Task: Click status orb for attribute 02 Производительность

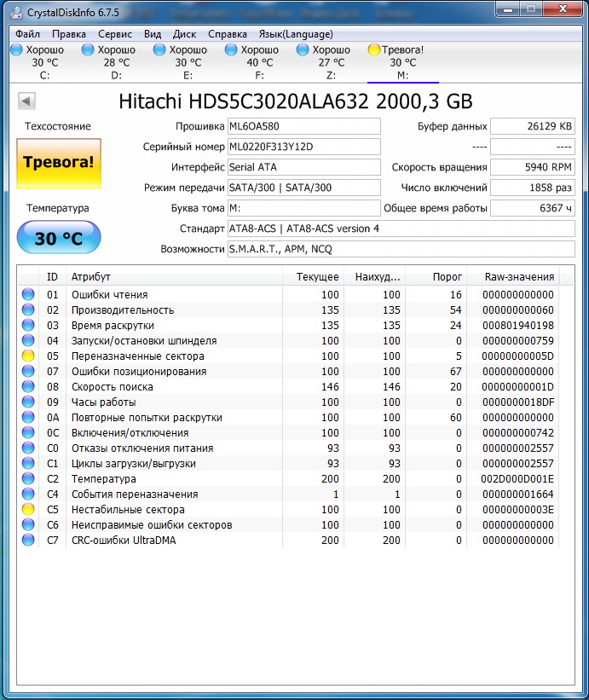Action: [x=28, y=310]
